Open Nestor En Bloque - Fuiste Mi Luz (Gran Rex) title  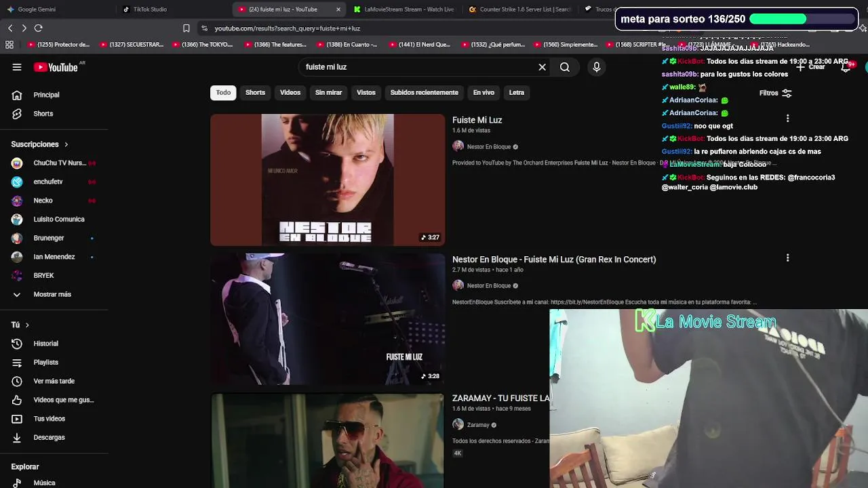tap(554, 260)
